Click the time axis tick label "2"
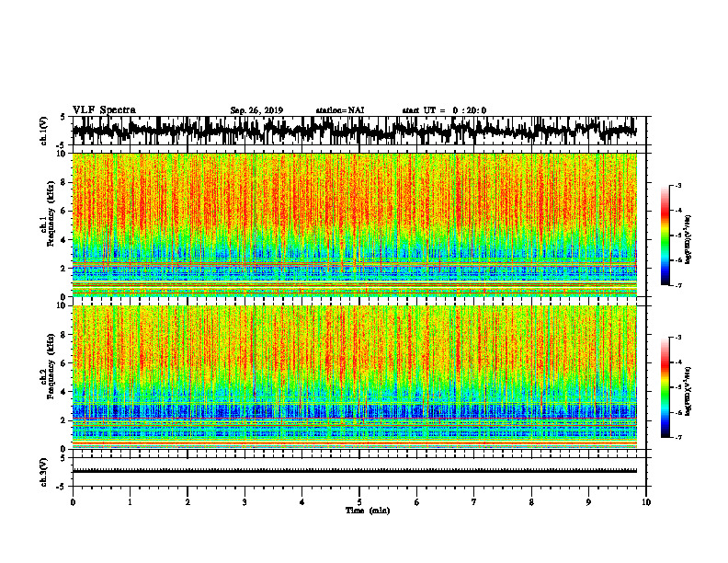Image resolution: width=728 pixels, height=563 pixels. pos(188,502)
